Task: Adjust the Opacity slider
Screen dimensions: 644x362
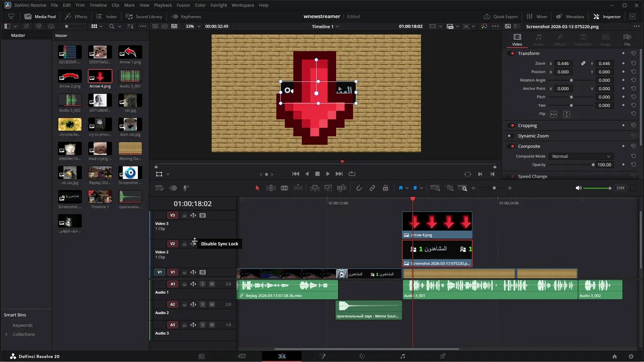Action: click(571, 165)
